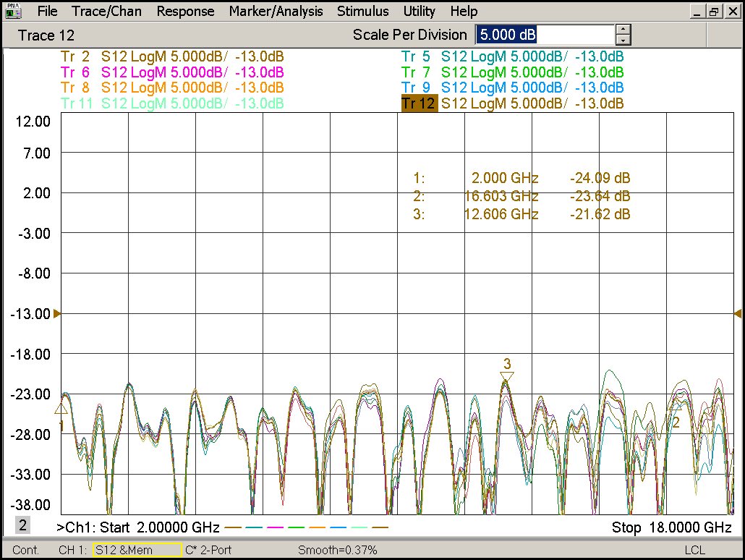Open the Marker/Analysis menu

click(276, 12)
